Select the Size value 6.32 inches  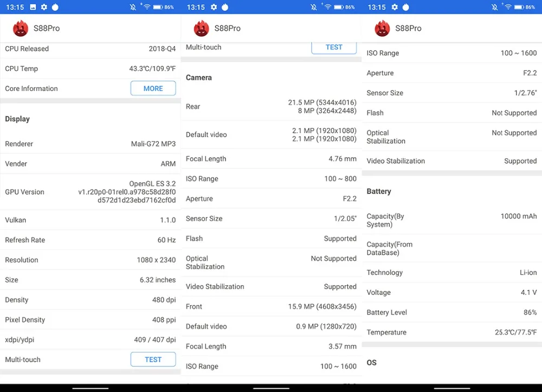(x=158, y=280)
